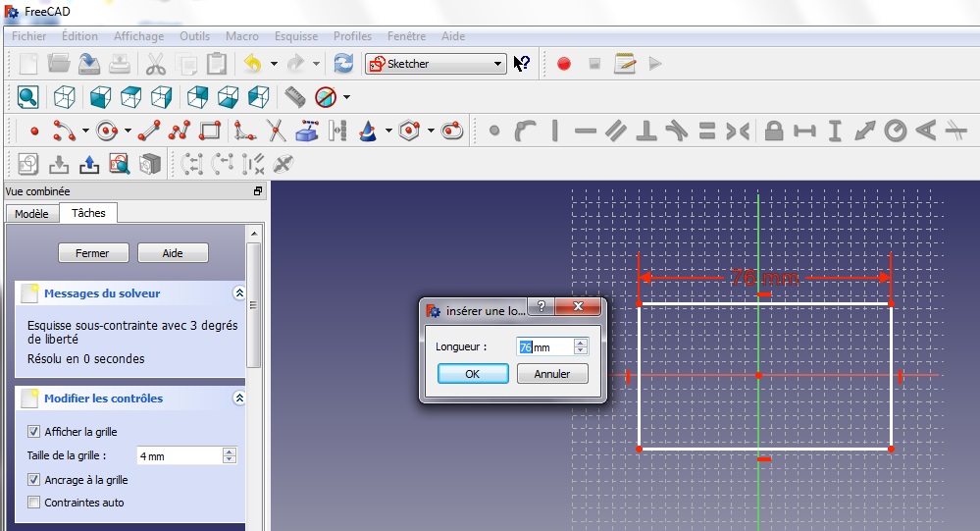Select the create rectangle tool
980x531 pixels.
210,131
